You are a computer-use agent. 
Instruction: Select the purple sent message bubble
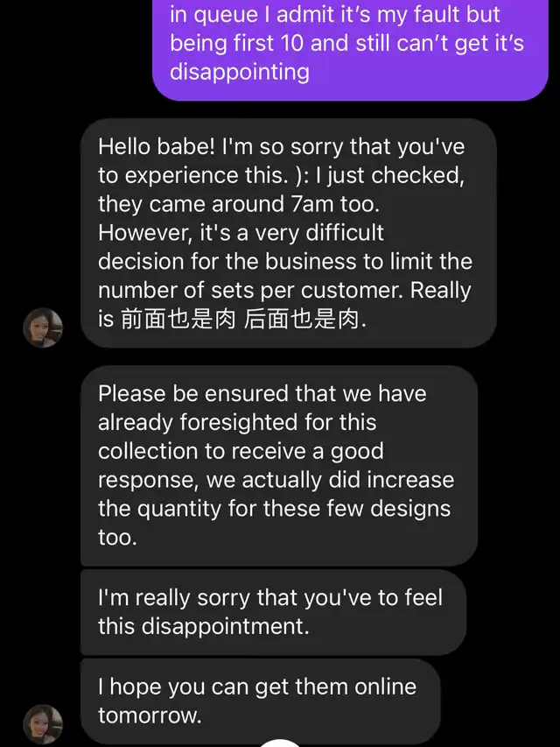[350, 44]
